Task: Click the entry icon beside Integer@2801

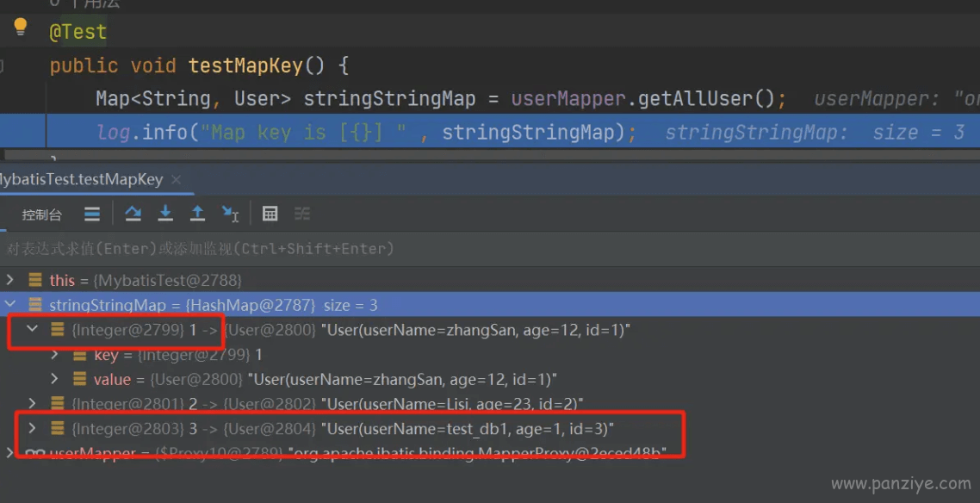Action: pos(58,404)
